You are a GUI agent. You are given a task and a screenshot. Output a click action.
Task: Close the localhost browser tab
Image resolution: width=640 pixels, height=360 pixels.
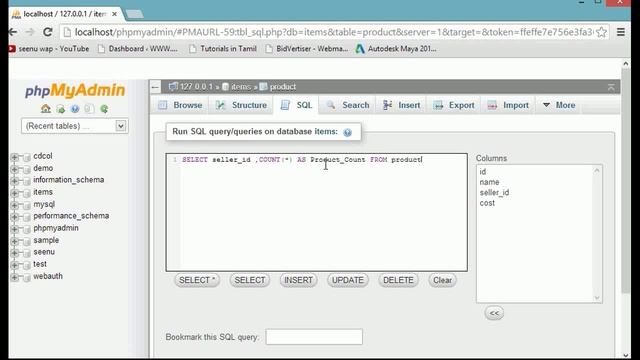pyautogui.click(x=115, y=14)
